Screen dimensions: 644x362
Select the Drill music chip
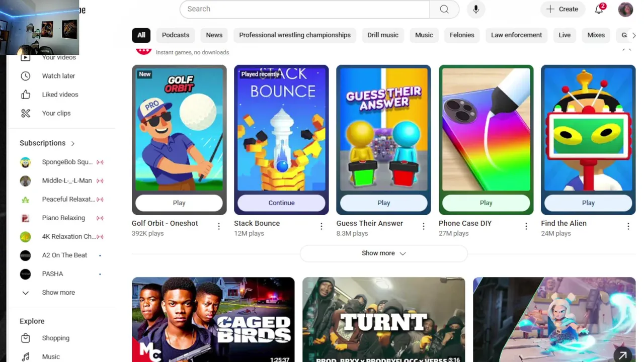[x=383, y=35]
